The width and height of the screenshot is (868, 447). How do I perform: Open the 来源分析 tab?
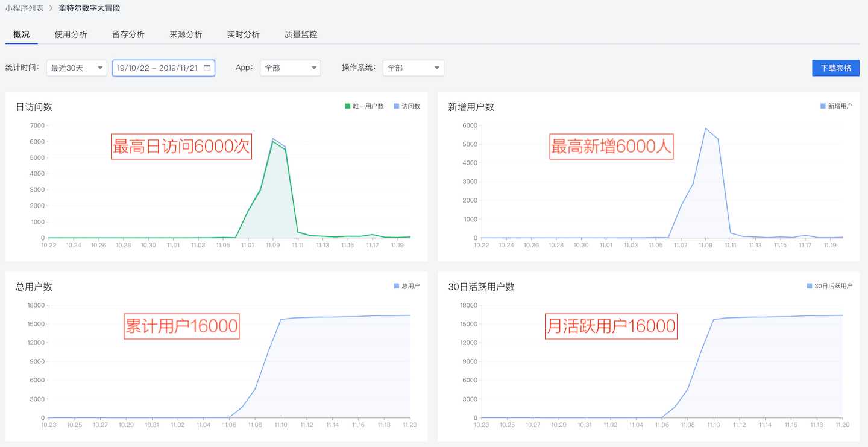pyautogui.click(x=186, y=34)
